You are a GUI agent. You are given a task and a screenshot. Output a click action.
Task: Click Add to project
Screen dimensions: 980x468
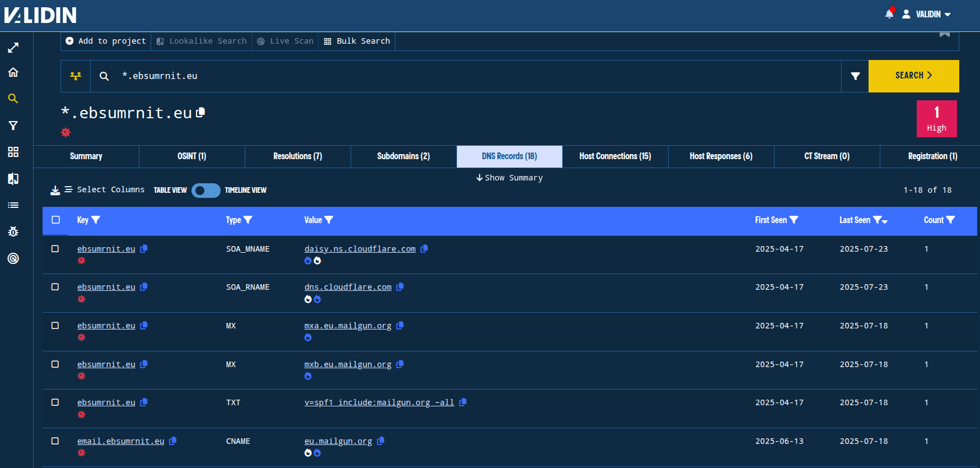point(106,41)
